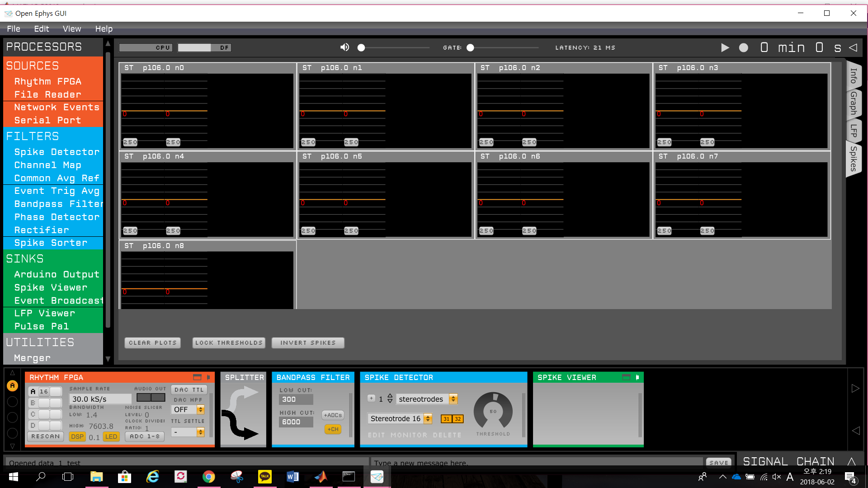Screen dimensions: 868x488
Task: Open the File menu
Action: click(x=14, y=28)
